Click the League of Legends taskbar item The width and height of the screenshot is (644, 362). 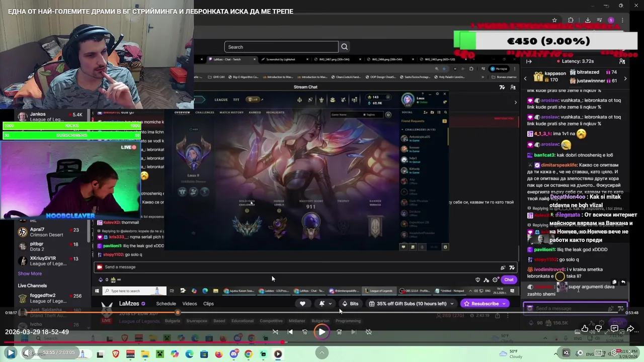click(378, 291)
